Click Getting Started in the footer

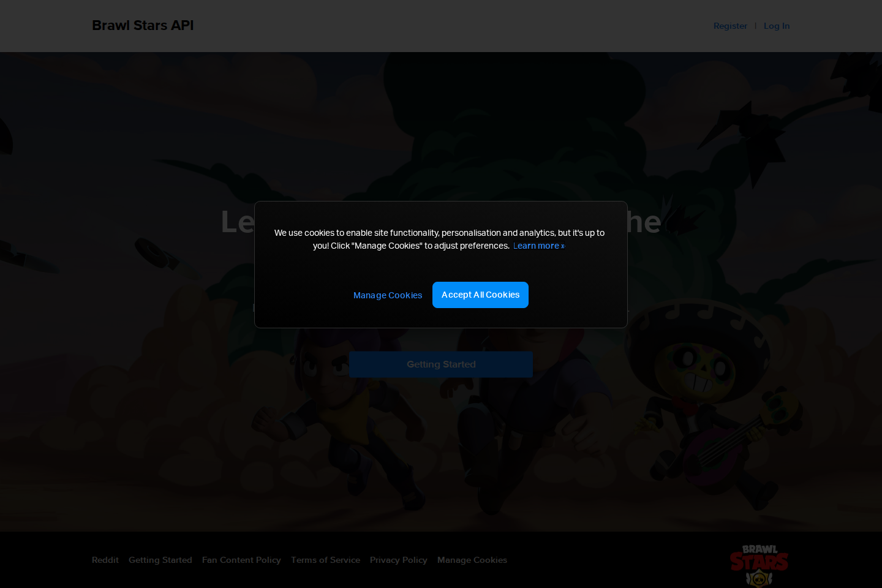point(160,560)
